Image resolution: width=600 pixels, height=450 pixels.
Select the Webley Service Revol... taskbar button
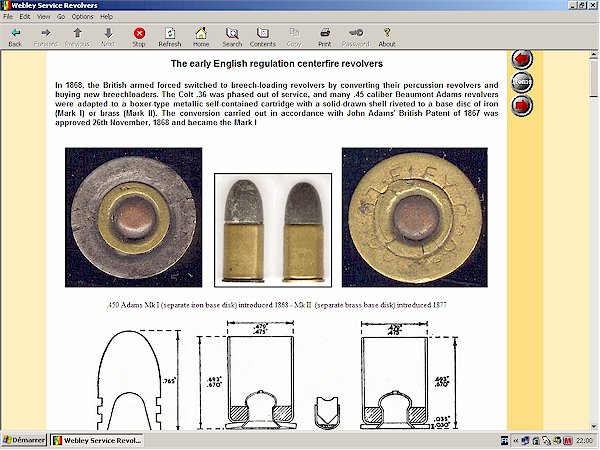(x=97, y=440)
